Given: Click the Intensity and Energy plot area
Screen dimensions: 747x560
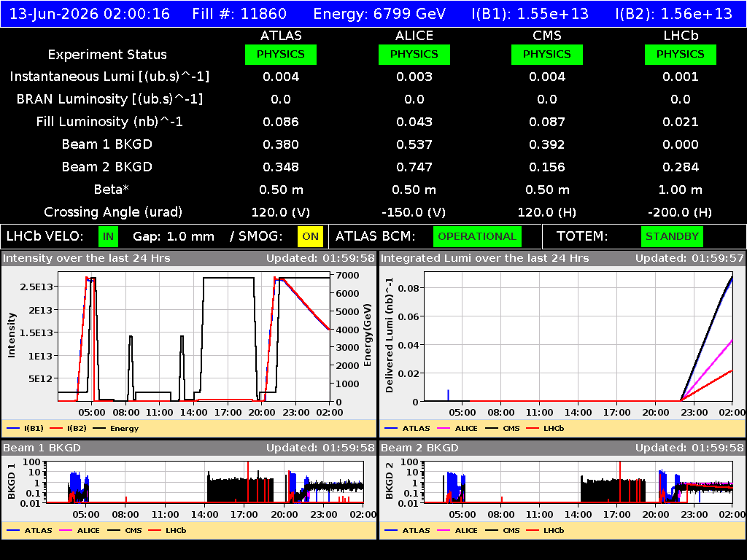Looking at the screenshot, I should [194, 337].
